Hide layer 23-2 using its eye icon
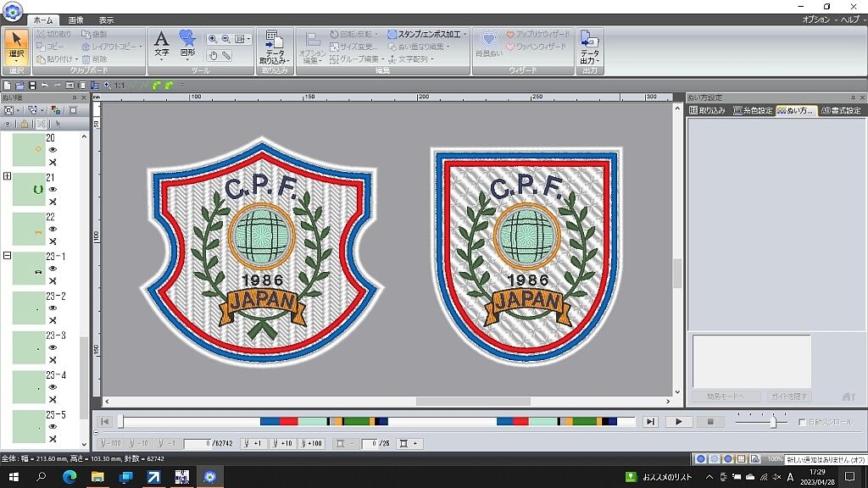 point(52,308)
